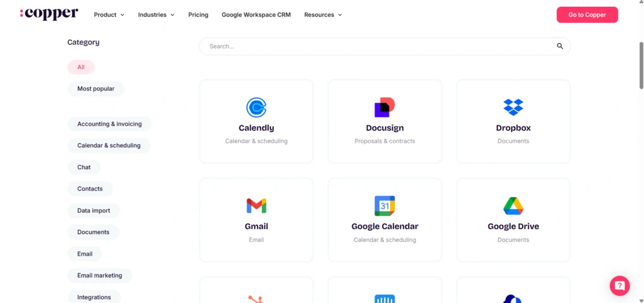The height and width of the screenshot is (303, 644).
Task: Expand the Industries dropdown menu
Action: point(156,15)
